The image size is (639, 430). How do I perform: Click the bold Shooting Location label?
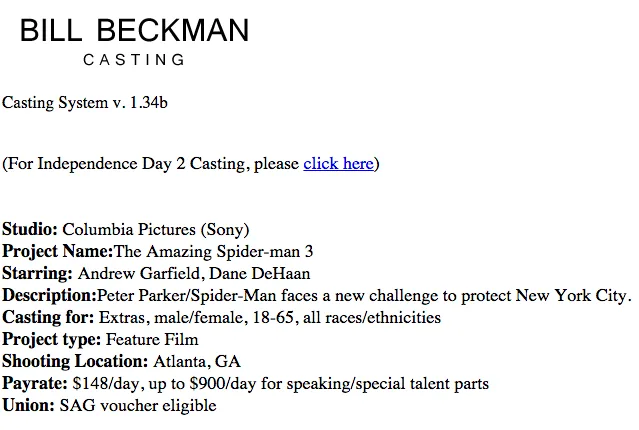coord(75,362)
